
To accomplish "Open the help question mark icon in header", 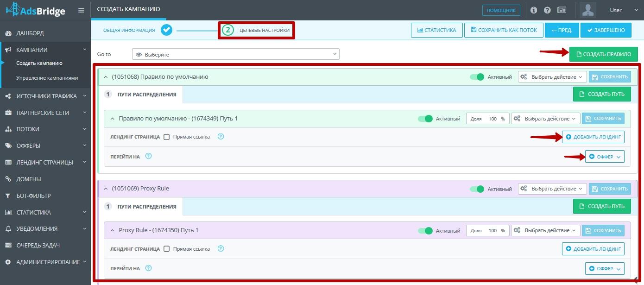I will pos(547,10).
